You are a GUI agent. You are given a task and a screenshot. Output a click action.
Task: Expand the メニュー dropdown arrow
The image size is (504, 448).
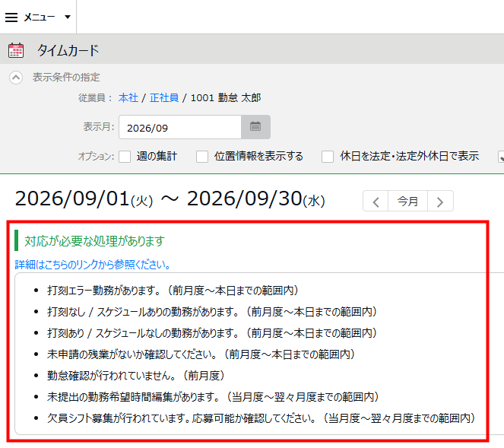[x=68, y=17]
